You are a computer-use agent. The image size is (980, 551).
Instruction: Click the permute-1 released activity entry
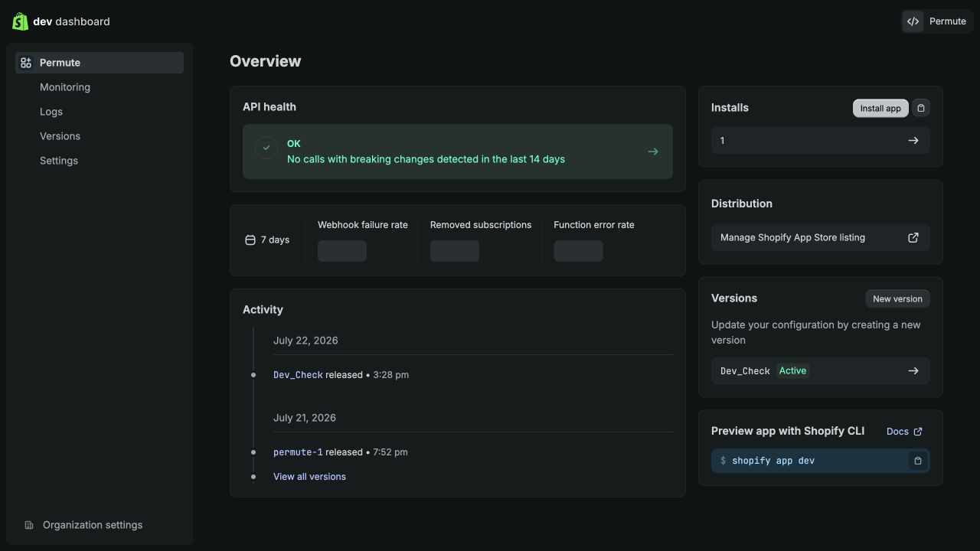pos(340,452)
